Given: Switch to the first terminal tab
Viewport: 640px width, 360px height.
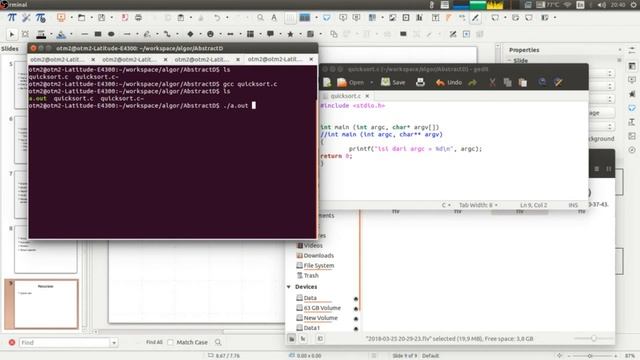Looking at the screenshot, I should (58, 60).
